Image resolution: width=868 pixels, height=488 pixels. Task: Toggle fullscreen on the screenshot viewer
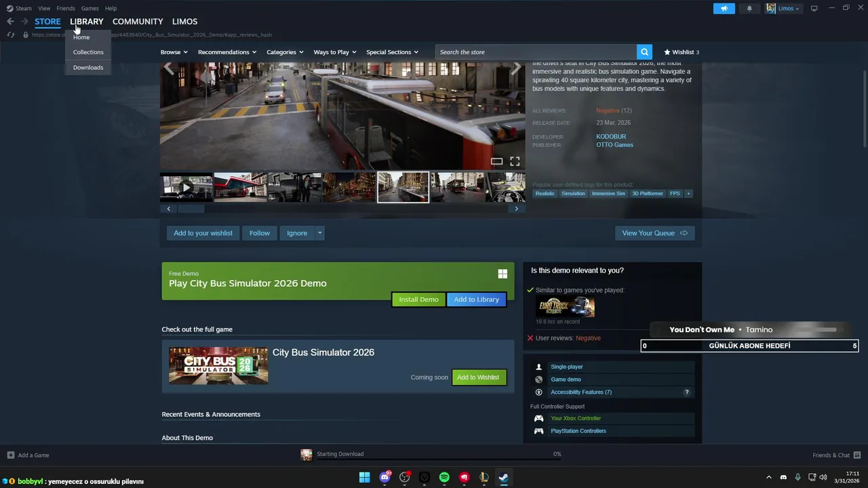click(x=515, y=161)
